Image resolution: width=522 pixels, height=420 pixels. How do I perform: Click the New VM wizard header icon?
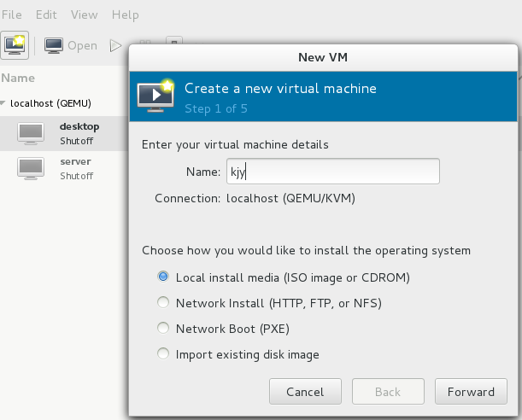point(155,96)
